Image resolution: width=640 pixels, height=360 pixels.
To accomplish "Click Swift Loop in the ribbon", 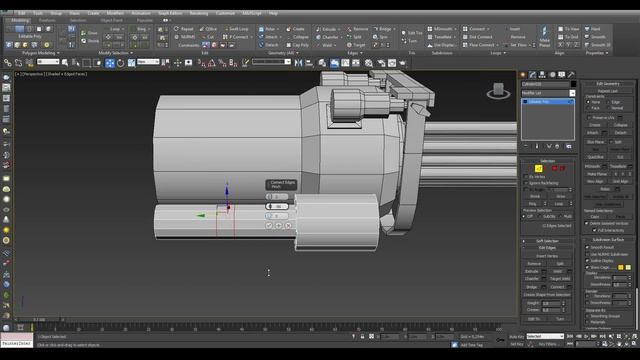I will [x=236, y=29].
